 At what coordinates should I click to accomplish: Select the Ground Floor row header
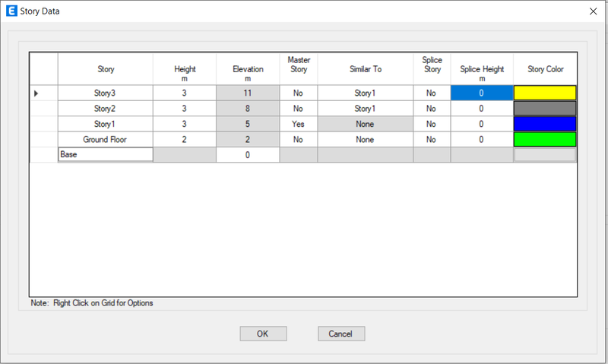tap(44, 140)
